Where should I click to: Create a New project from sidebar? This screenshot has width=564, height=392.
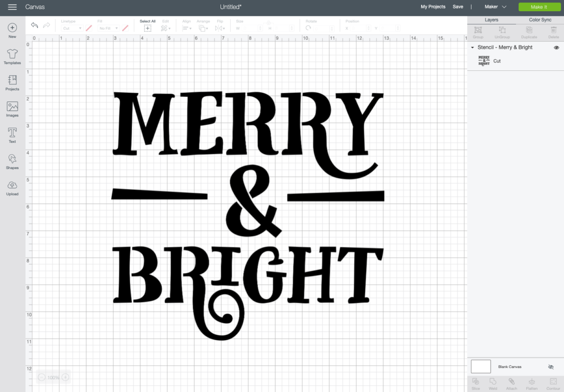pyautogui.click(x=12, y=31)
